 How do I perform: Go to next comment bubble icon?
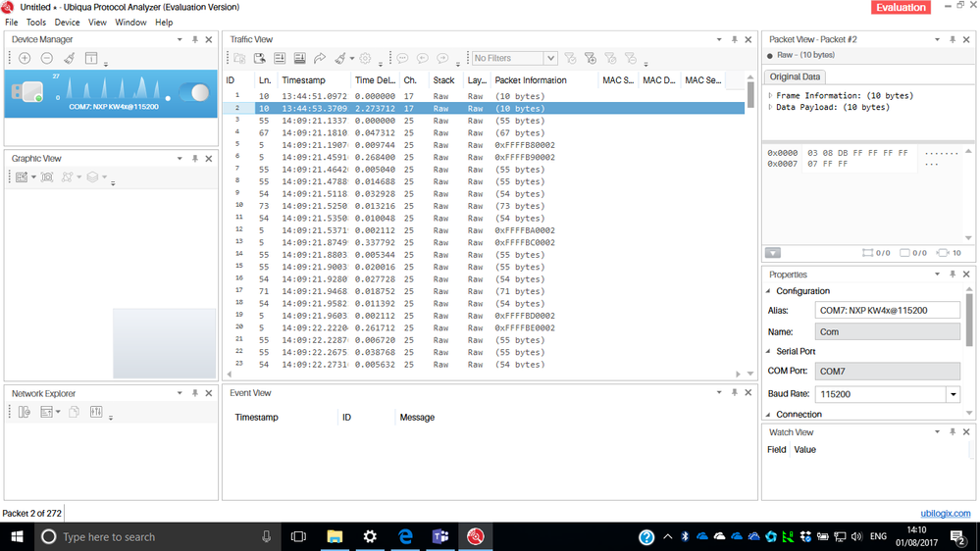coord(442,58)
